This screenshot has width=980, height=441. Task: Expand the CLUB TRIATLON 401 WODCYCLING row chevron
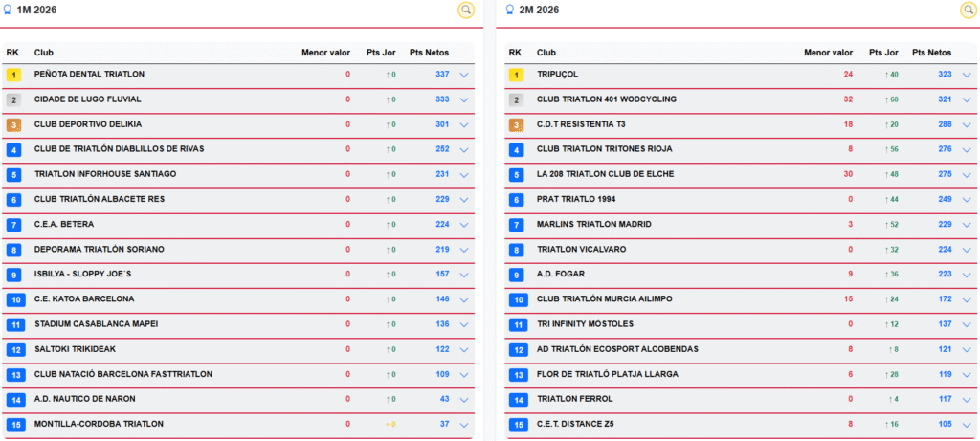point(967,99)
